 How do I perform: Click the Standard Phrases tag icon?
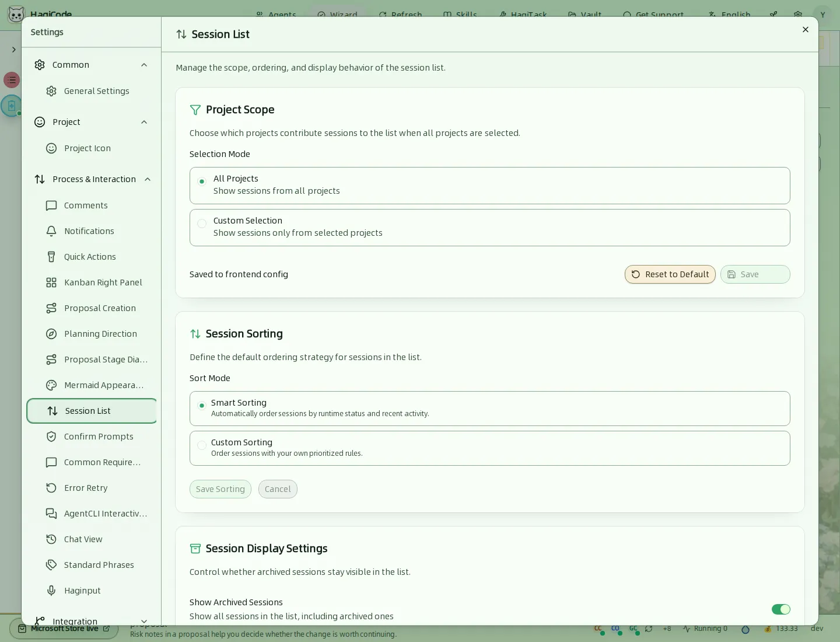point(51,565)
